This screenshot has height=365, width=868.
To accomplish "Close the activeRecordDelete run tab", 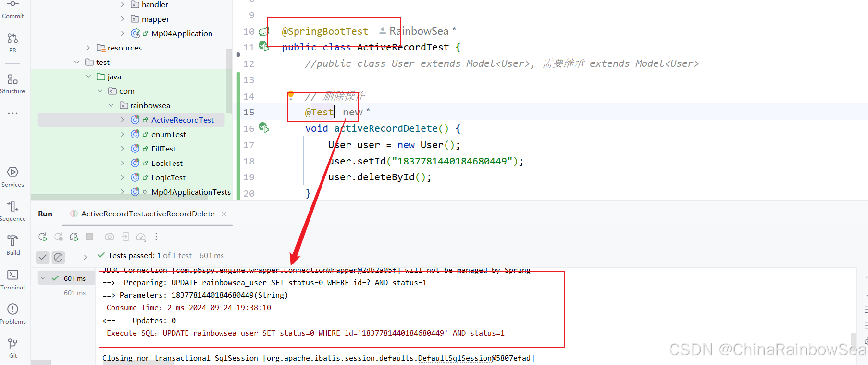I will [x=224, y=214].
